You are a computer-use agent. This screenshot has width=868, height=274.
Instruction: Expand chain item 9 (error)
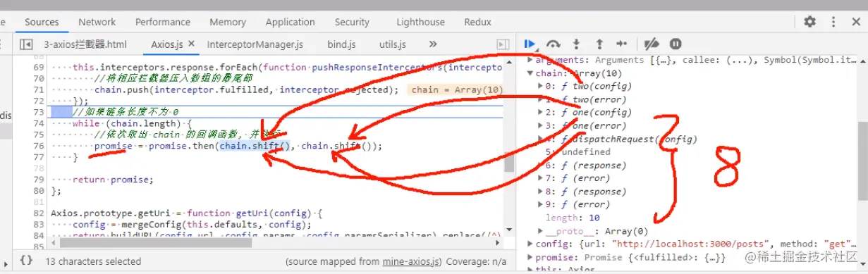540,204
